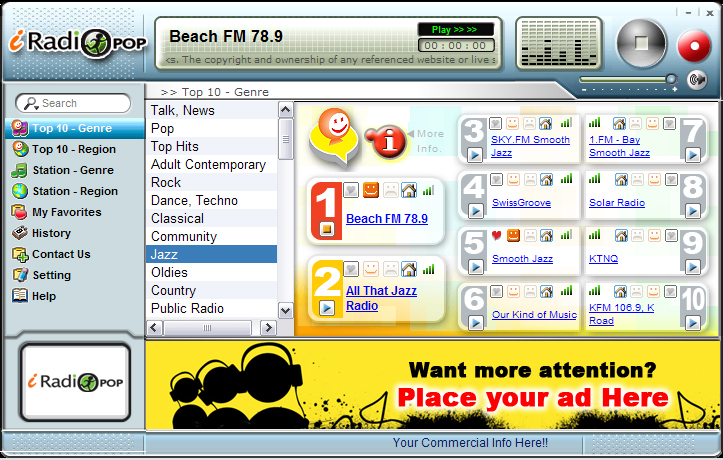Click the yellow Place your ad Here banner
The image size is (723, 460).
coord(433,385)
